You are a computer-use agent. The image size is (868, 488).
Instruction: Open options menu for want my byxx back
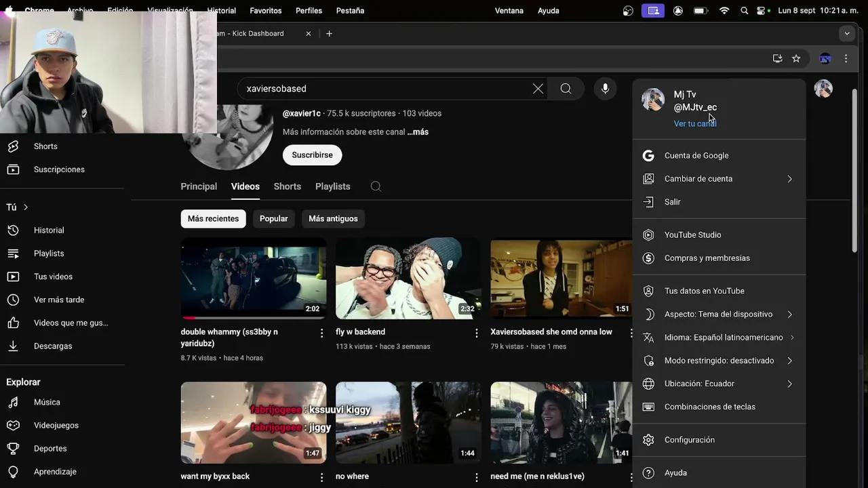pos(321,477)
